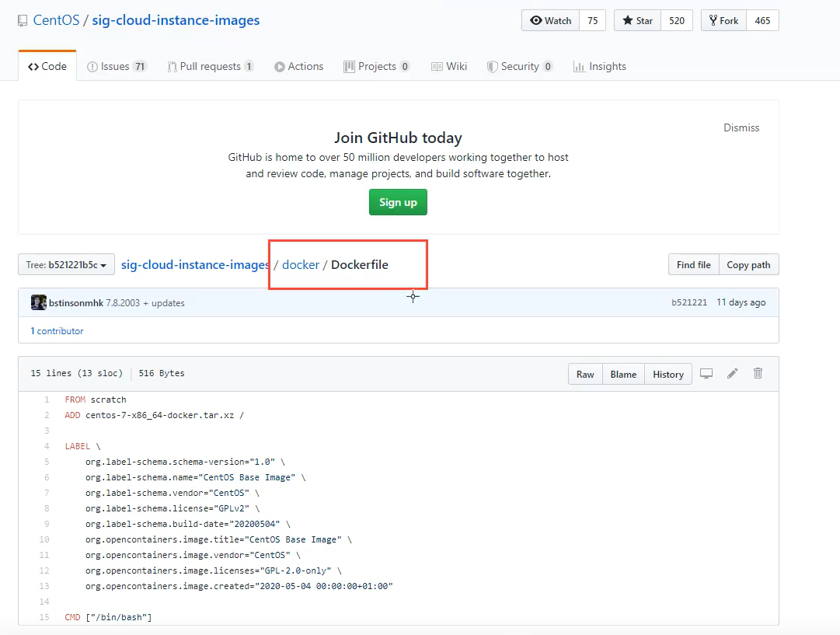Open the 75 watchers count

[x=592, y=20]
